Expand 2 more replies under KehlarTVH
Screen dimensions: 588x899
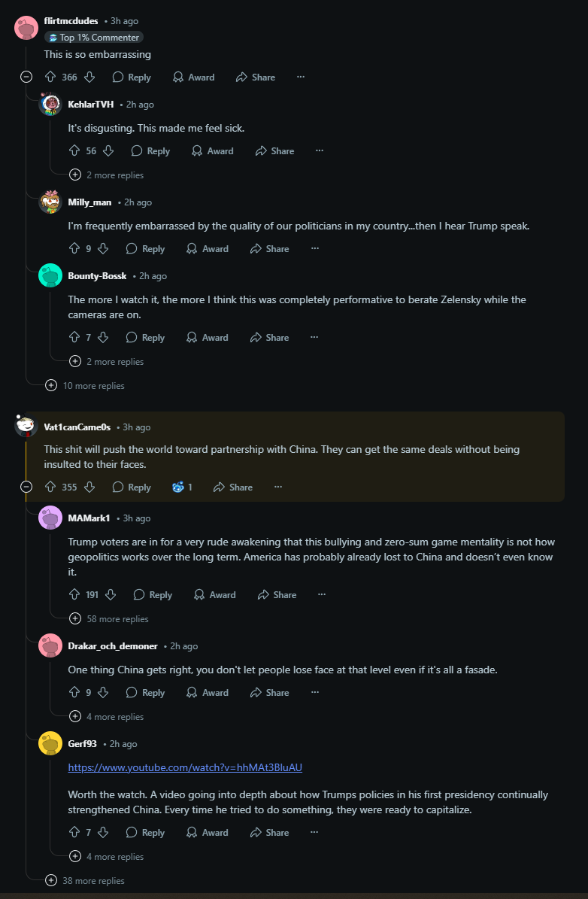tap(107, 175)
